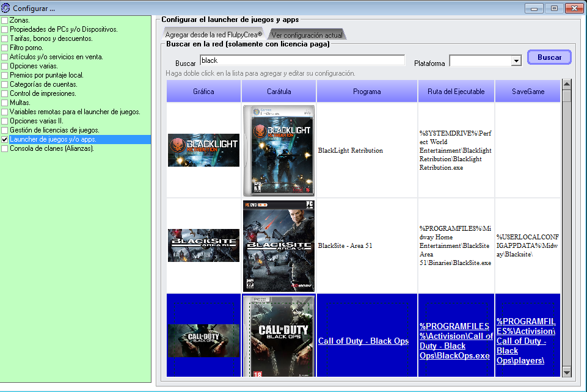Minimize the Configurar window
Screen dimensions: 587x392
point(534,8)
